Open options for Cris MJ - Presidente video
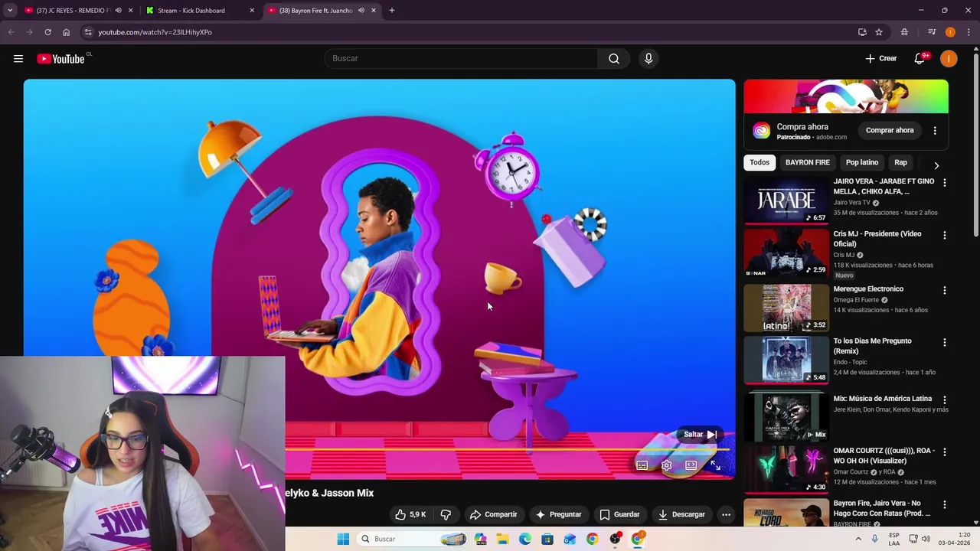This screenshot has height=551, width=980. tap(944, 236)
